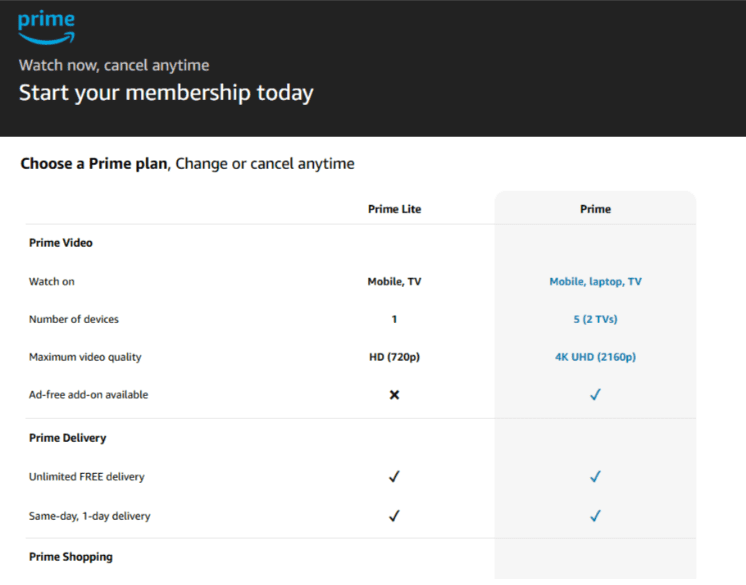The image size is (746, 585).
Task: Click the 'Prime Delivery' section heading
Action: pyautogui.click(x=68, y=438)
